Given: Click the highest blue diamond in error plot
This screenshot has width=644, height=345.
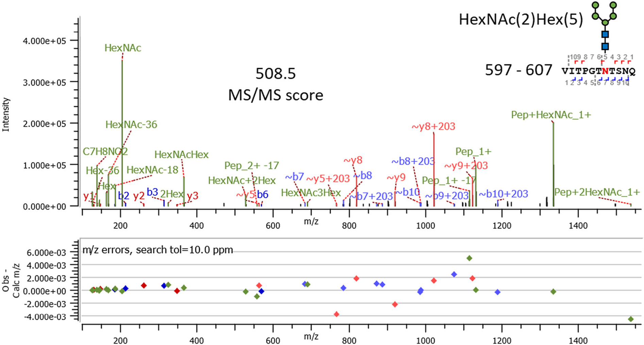Looking at the screenshot, I should point(454,274).
